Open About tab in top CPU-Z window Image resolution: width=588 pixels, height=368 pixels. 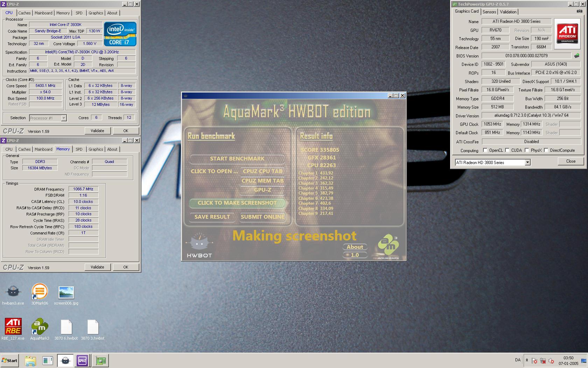(112, 13)
